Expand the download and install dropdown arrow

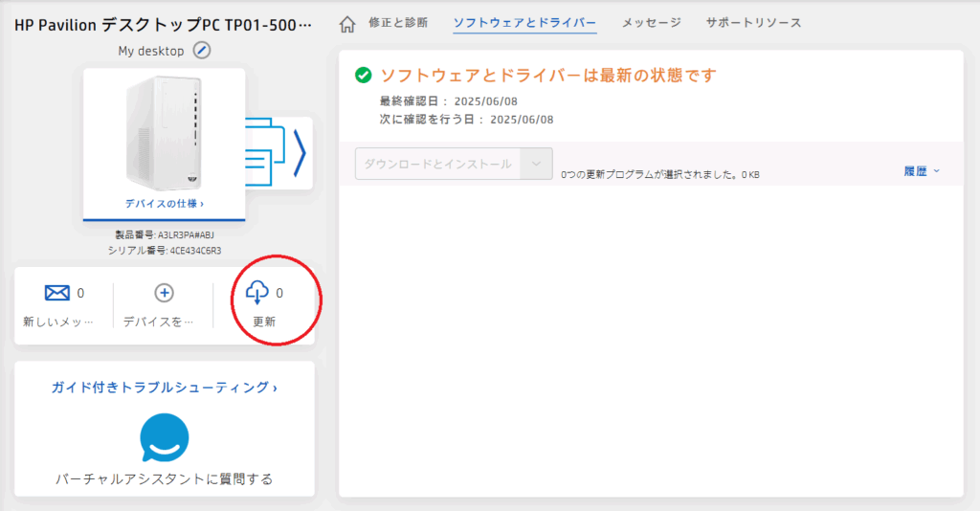(536, 164)
